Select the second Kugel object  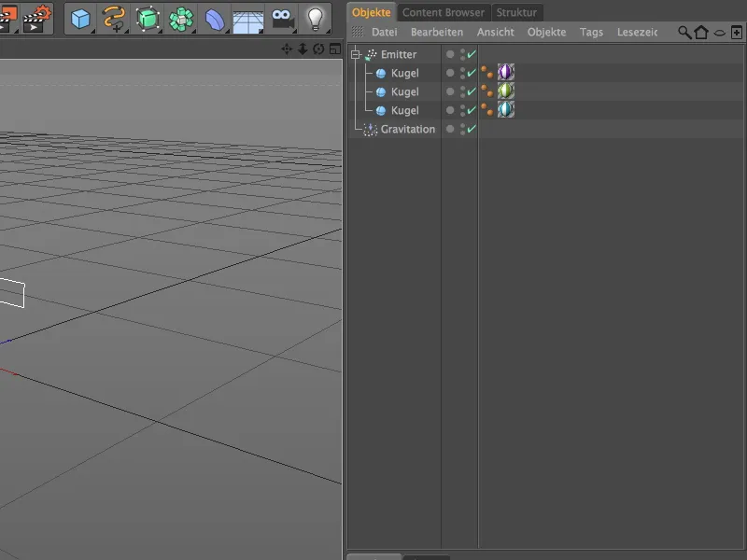point(404,91)
